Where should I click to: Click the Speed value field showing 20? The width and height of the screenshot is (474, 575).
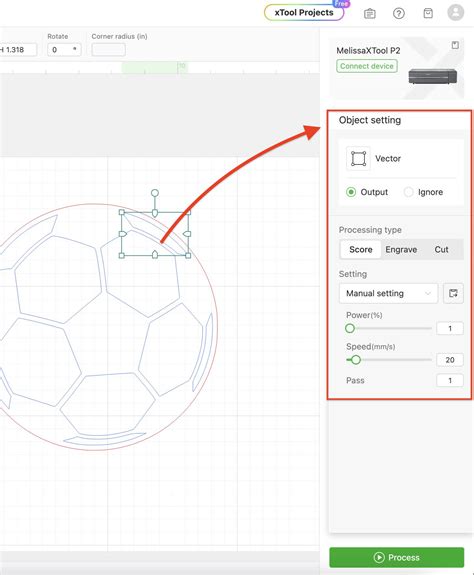(450, 360)
